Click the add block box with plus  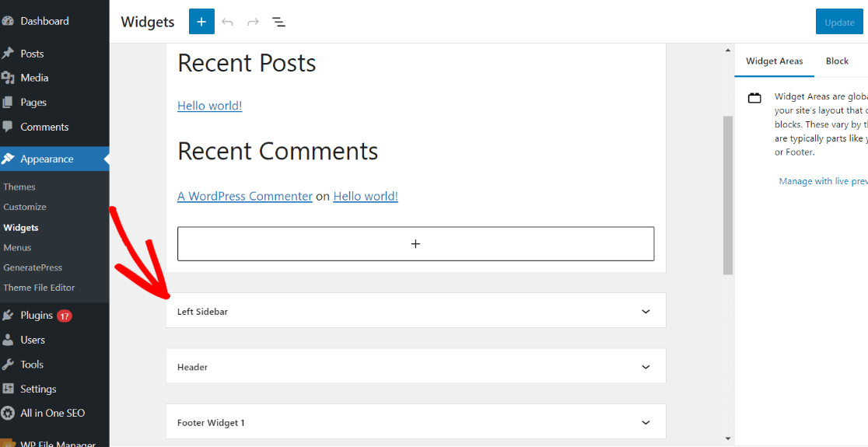click(x=415, y=244)
